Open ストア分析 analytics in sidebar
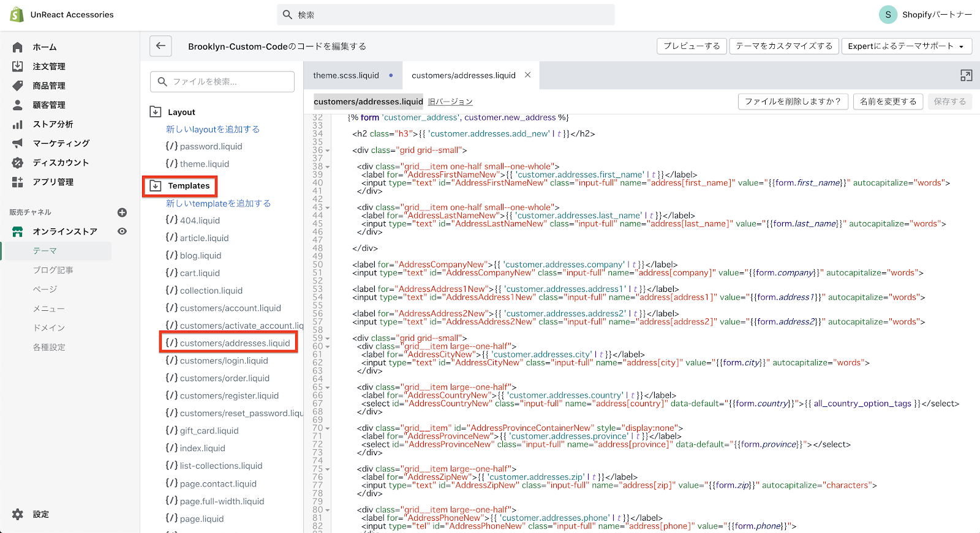This screenshot has width=980, height=533. pyautogui.click(x=53, y=124)
